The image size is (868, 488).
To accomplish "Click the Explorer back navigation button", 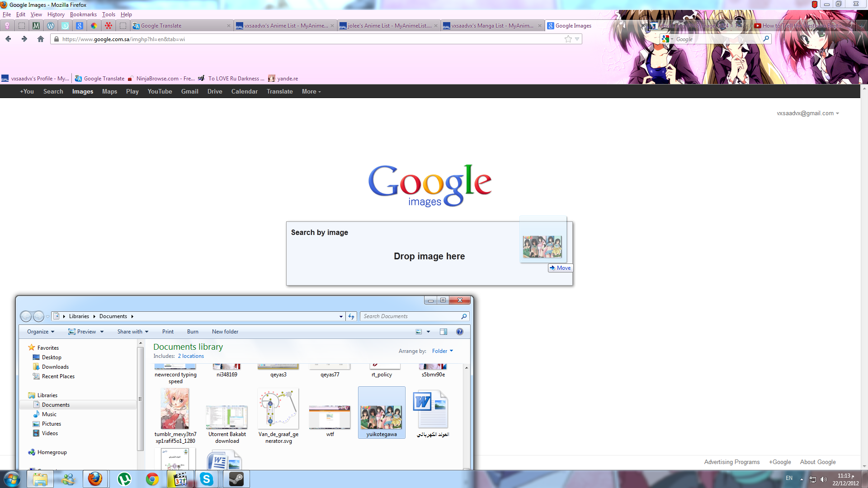I will [x=26, y=316].
